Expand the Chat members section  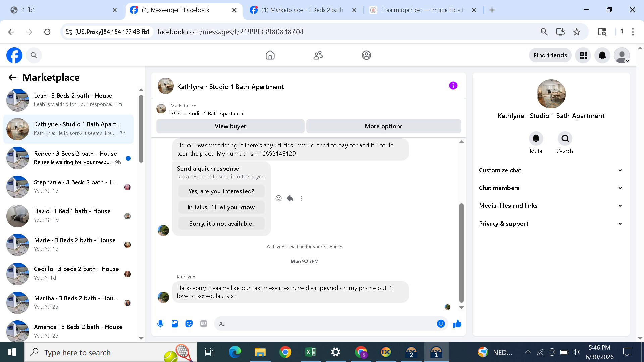tap(551, 188)
